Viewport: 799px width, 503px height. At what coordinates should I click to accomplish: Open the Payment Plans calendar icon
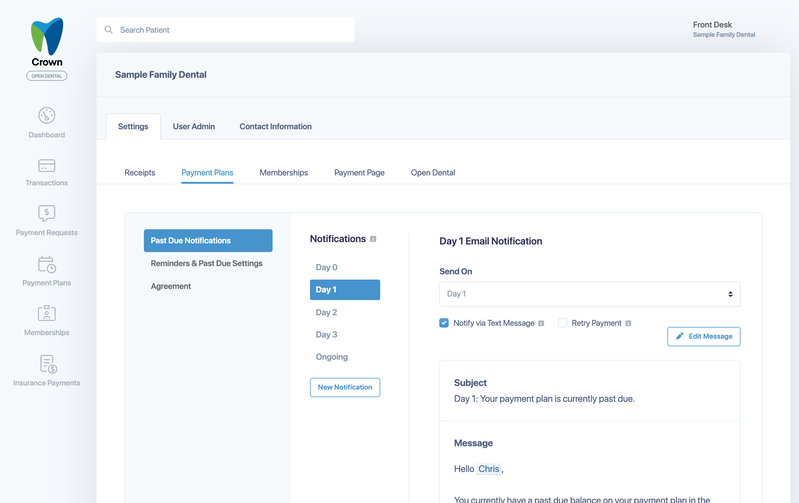(46, 264)
